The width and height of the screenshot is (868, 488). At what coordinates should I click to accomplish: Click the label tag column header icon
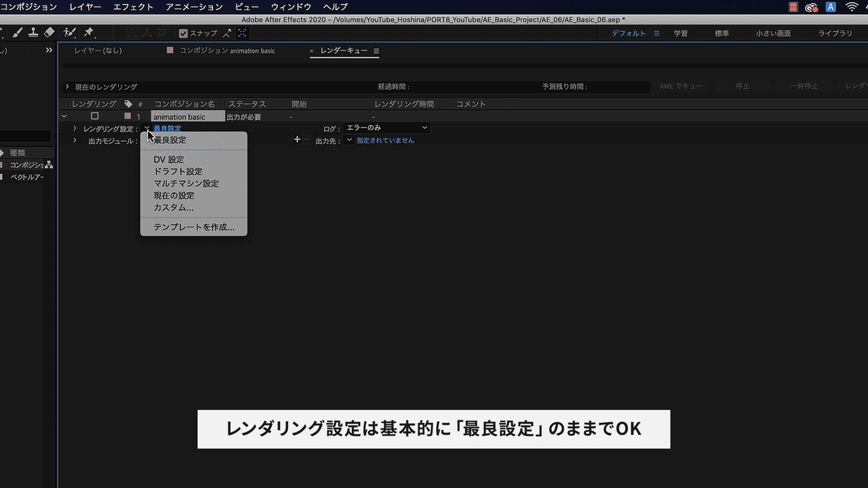[129, 104]
